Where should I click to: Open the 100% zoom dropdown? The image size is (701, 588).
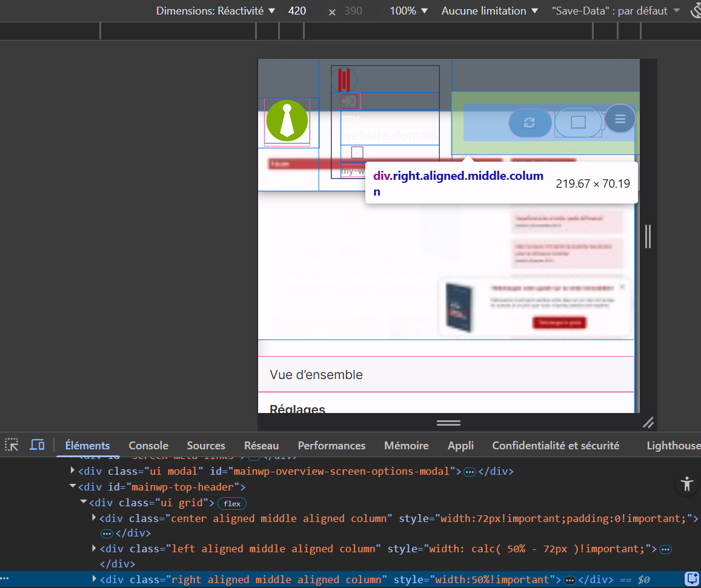tap(408, 11)
